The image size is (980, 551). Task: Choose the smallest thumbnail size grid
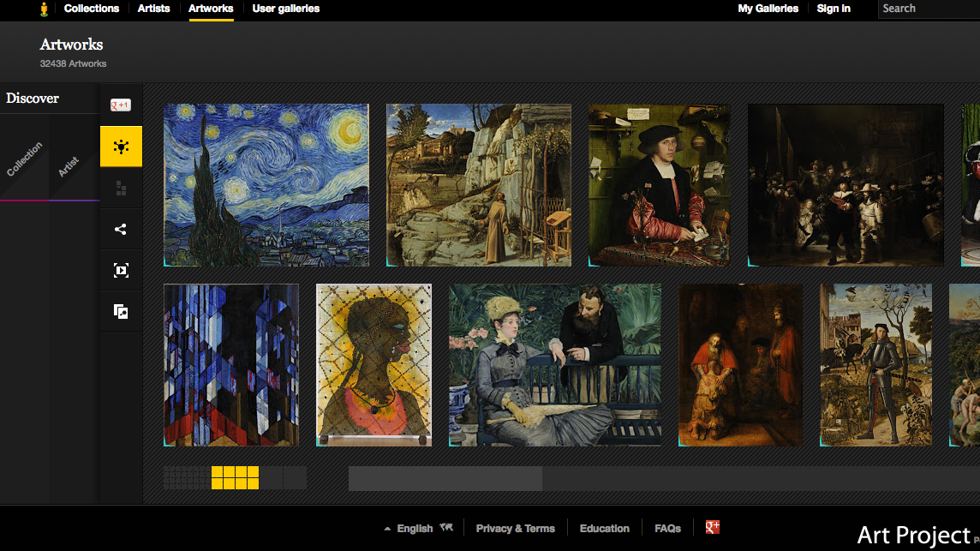pyautogui.click(x=187, y=478)
